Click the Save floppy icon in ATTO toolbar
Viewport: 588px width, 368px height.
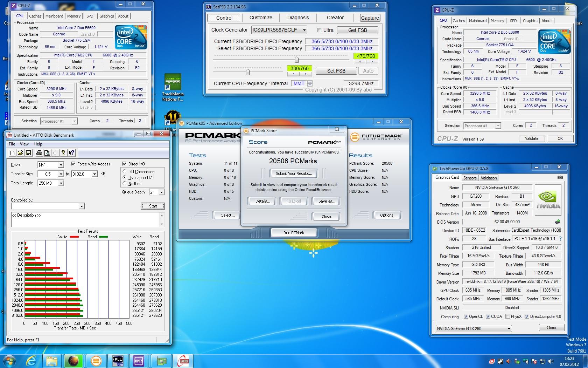pos(29,153)
